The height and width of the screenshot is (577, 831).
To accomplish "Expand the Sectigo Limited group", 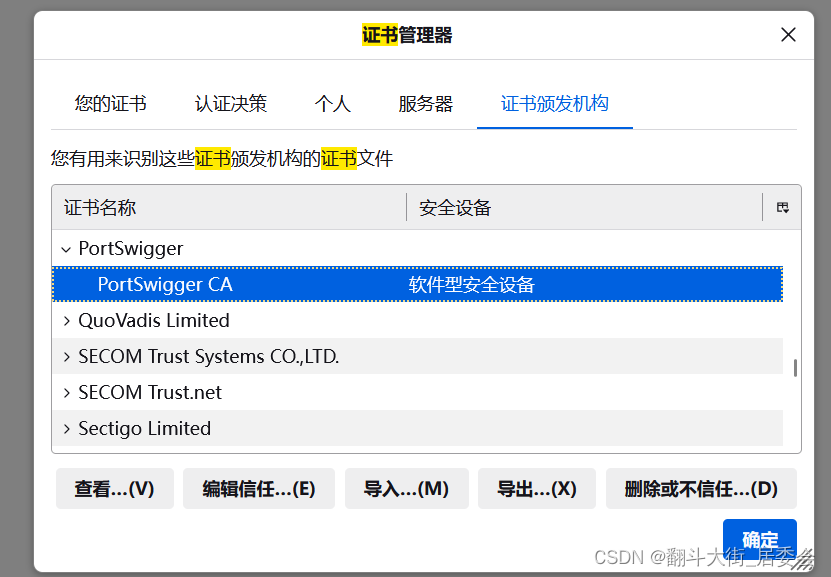I will (66, 429).
